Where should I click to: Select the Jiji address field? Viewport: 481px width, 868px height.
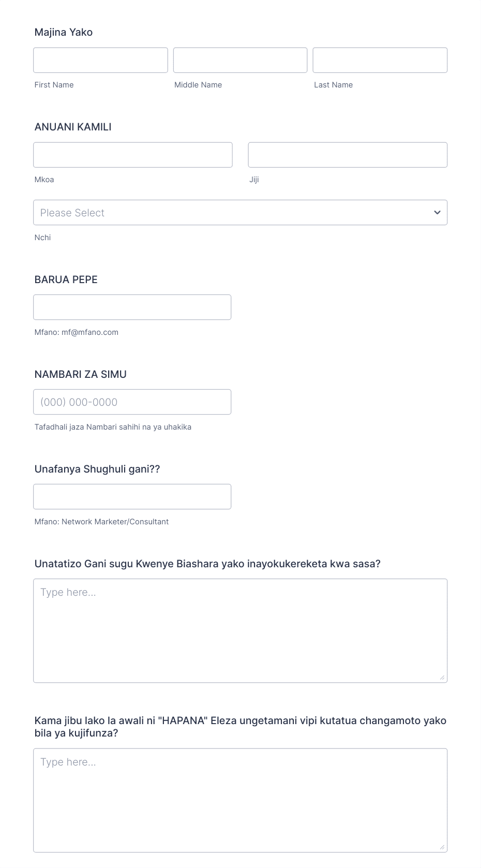(348, 155)
